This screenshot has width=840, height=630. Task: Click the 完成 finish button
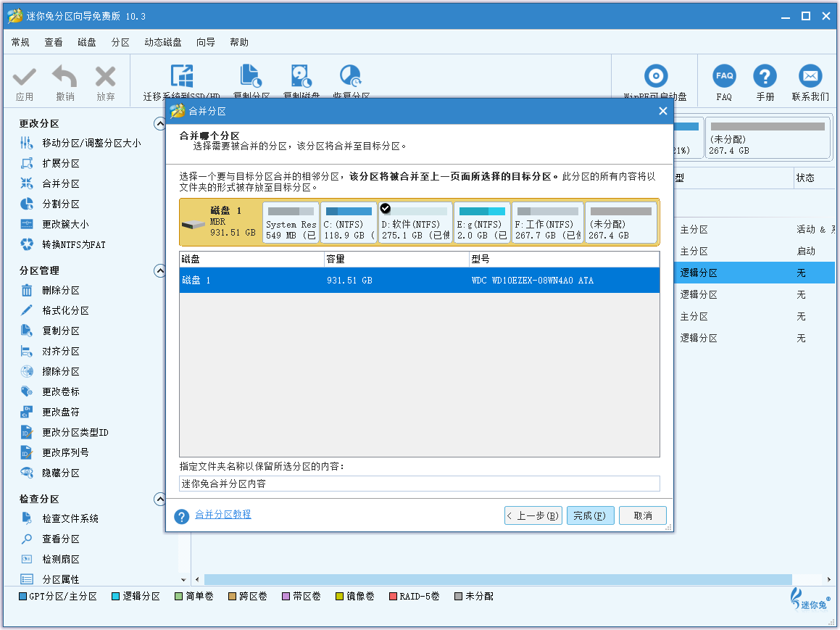tap(591, 515)
